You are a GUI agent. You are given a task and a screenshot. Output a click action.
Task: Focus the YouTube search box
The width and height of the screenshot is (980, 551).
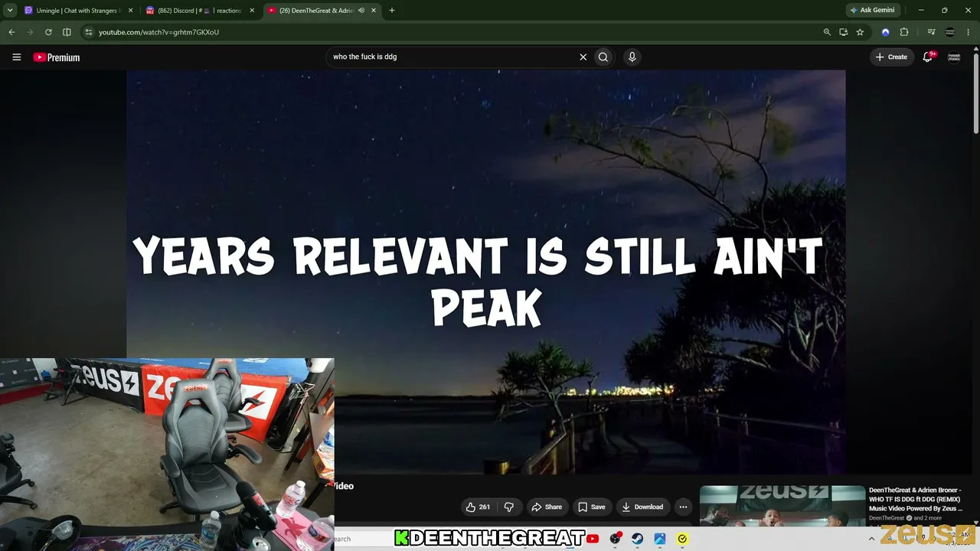point(452,57)
